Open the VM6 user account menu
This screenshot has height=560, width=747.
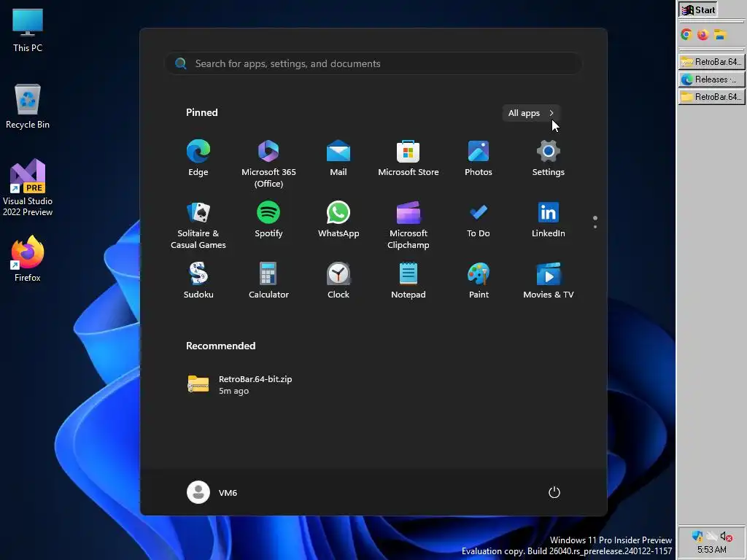212,492
